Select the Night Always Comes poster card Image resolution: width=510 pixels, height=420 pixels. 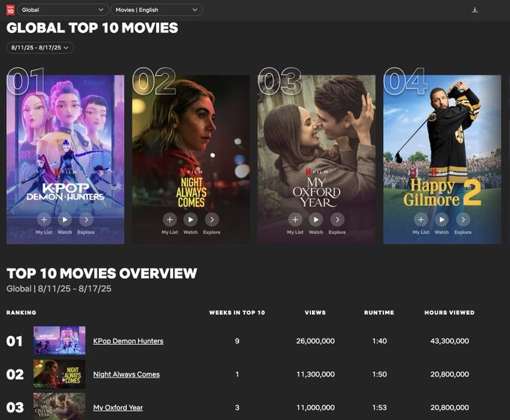pyautogui.click(x=191, y=160)
